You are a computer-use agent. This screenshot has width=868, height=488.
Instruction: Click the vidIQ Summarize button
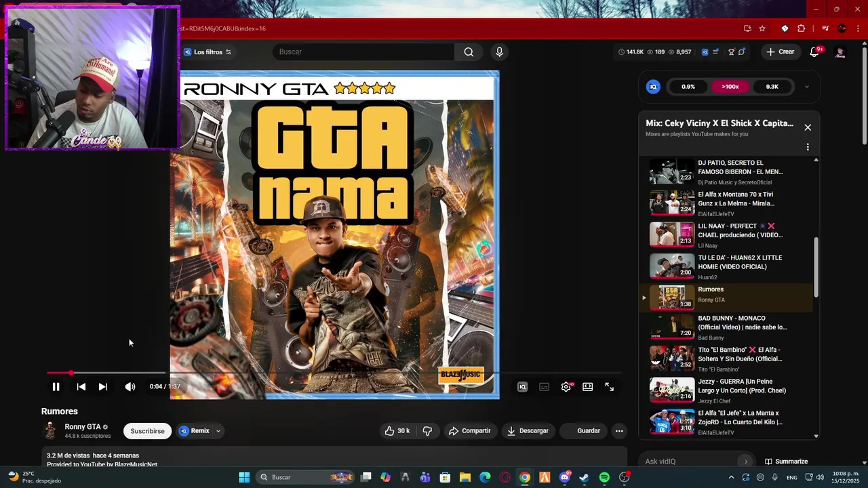tap(786, 462)
